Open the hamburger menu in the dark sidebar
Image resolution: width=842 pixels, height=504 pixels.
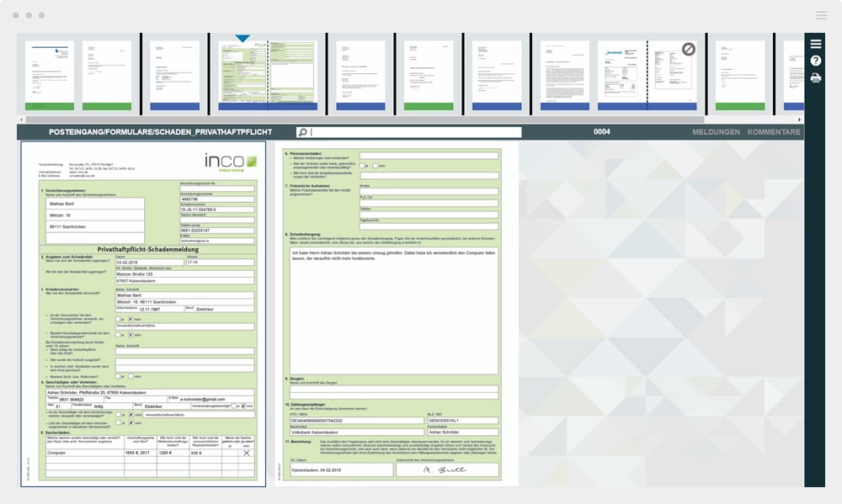click(815, 45)
